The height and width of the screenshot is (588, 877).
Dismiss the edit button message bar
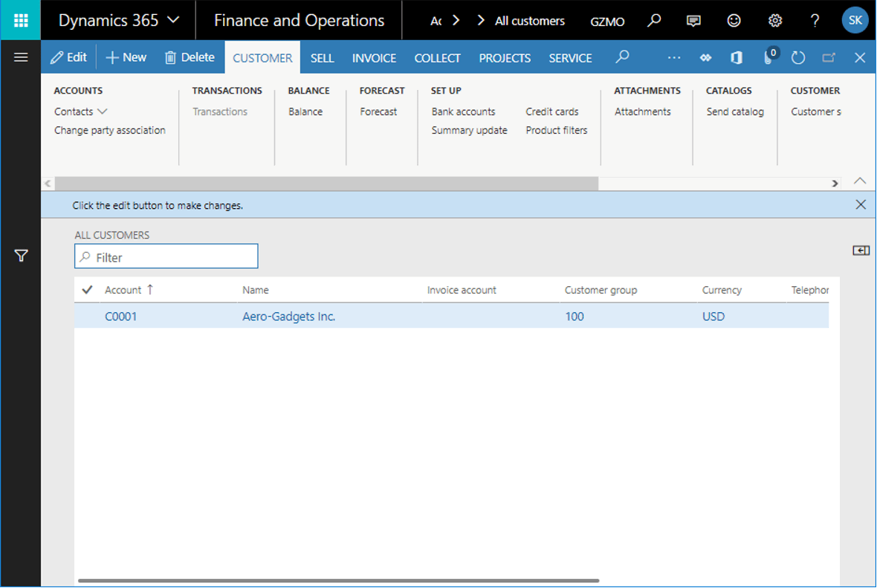click(x=861, y=204)
